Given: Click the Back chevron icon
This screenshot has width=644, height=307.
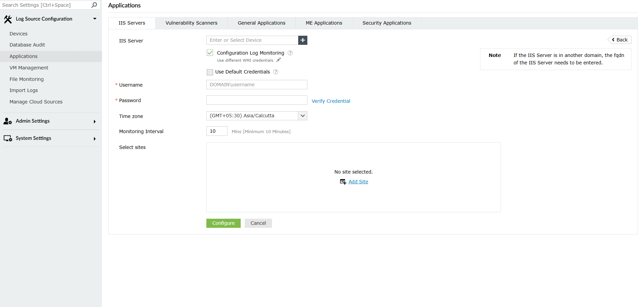Looking at the screenshot, I should [613, 39].
